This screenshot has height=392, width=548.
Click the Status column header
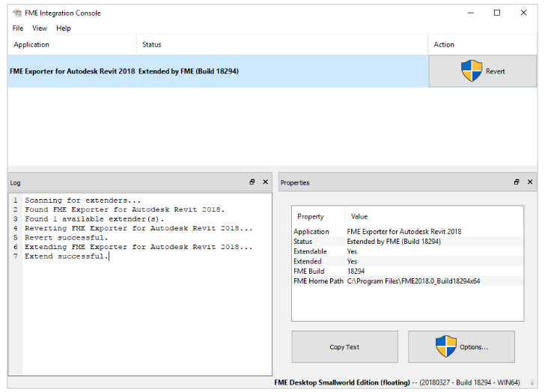pos(281,45)
